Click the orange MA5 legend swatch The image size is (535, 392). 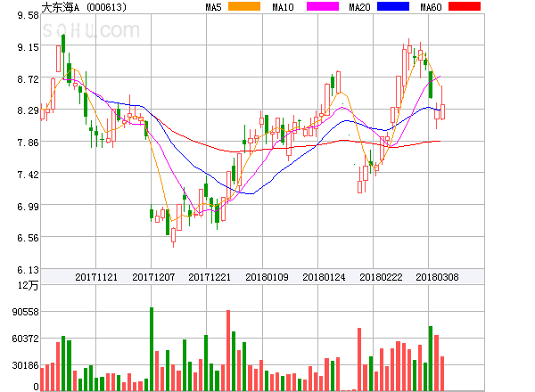tap(244, 6)
